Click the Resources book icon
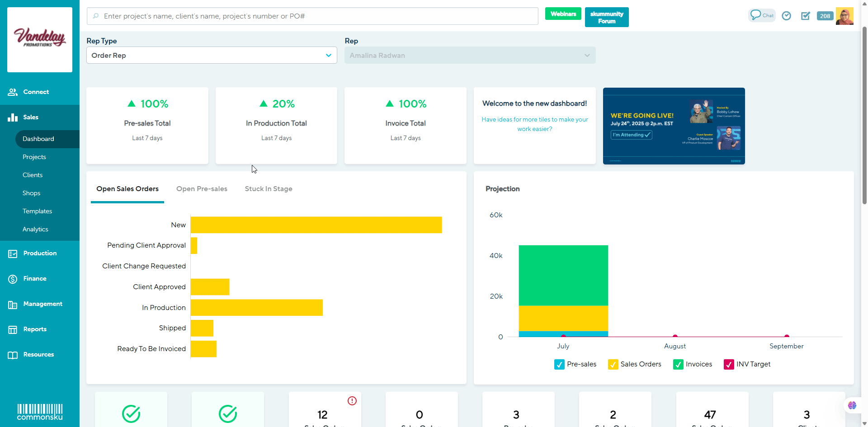868x427 pixels. [13, 355]
